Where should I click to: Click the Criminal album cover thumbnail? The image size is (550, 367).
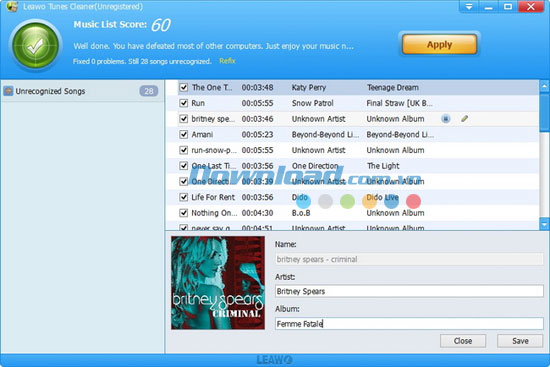pos(218,283)
